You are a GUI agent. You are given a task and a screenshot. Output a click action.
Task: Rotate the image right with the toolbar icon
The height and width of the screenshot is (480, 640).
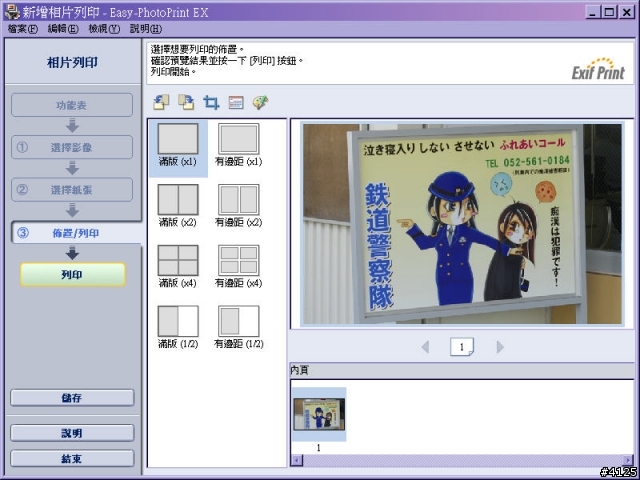[x=186, y=102]
